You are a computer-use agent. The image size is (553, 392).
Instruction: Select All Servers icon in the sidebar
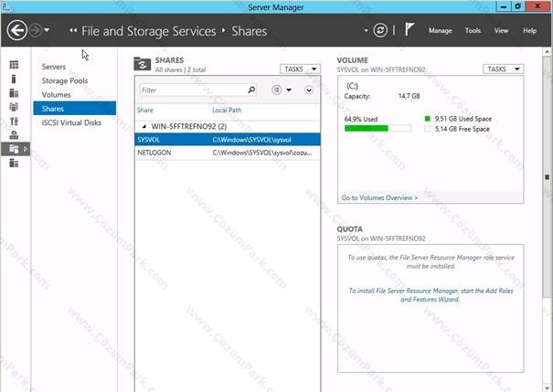coord(14,92)
